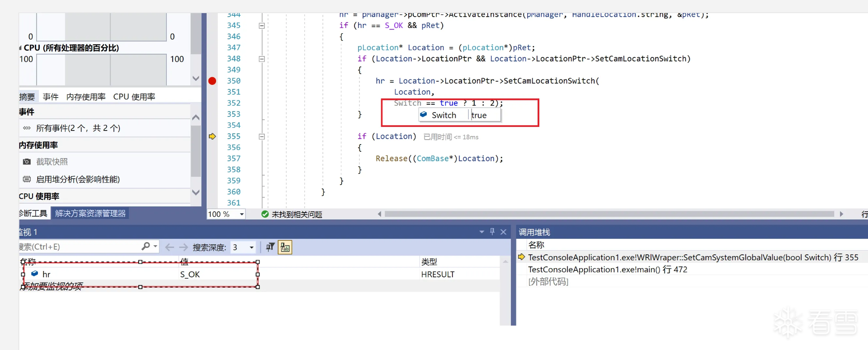The image size is (868, 350).
Task: Click 所有事件(2 个, 共 2 个) link
Action: click(x=78, y=128)
